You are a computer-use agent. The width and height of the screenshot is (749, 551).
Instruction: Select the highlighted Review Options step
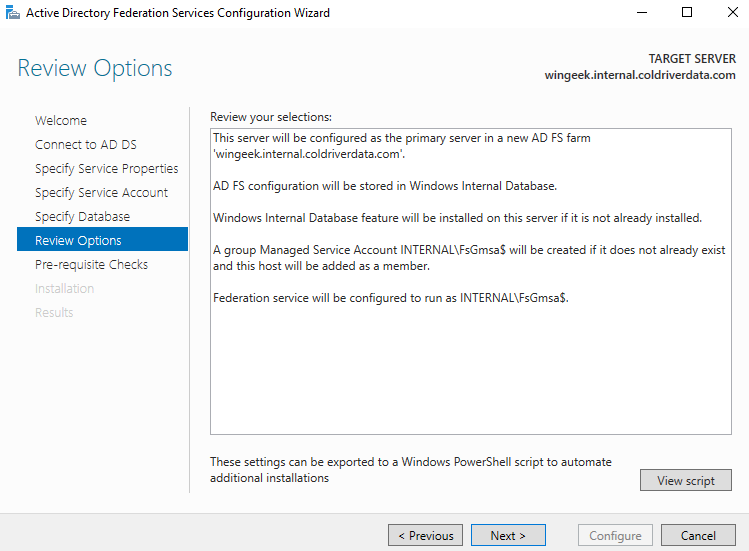pos(78,240)
